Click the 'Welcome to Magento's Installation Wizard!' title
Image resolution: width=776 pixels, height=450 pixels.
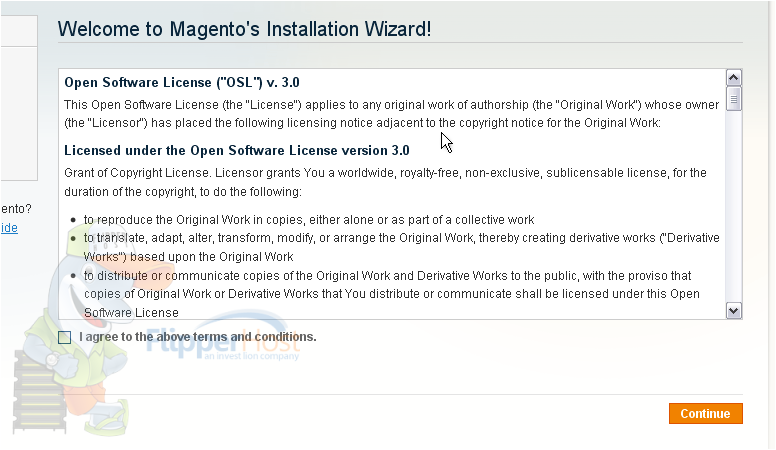coord(244,29)
